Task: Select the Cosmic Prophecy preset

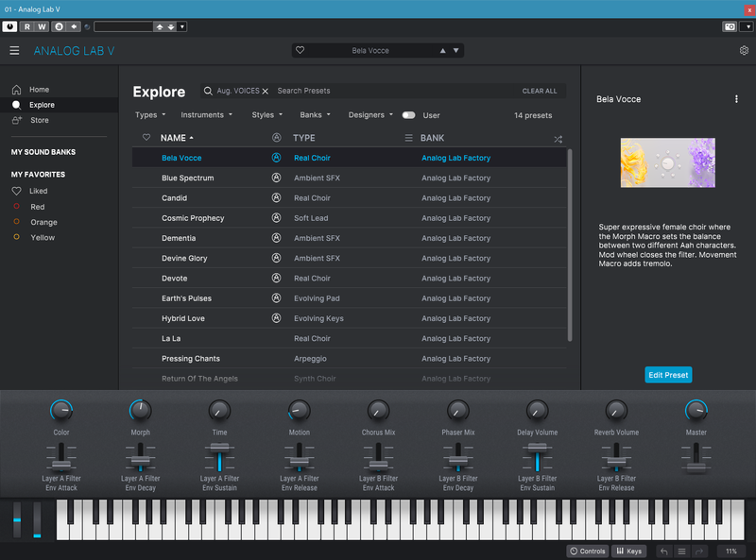Action: coord(349,218)
